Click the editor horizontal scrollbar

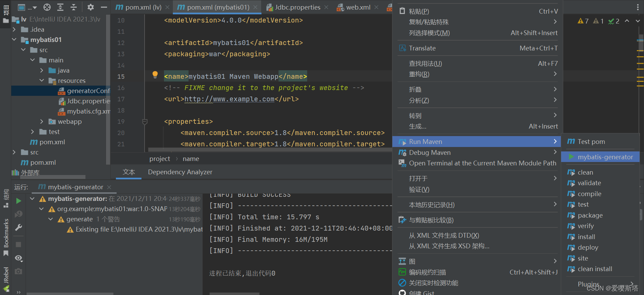coord(269,149)
